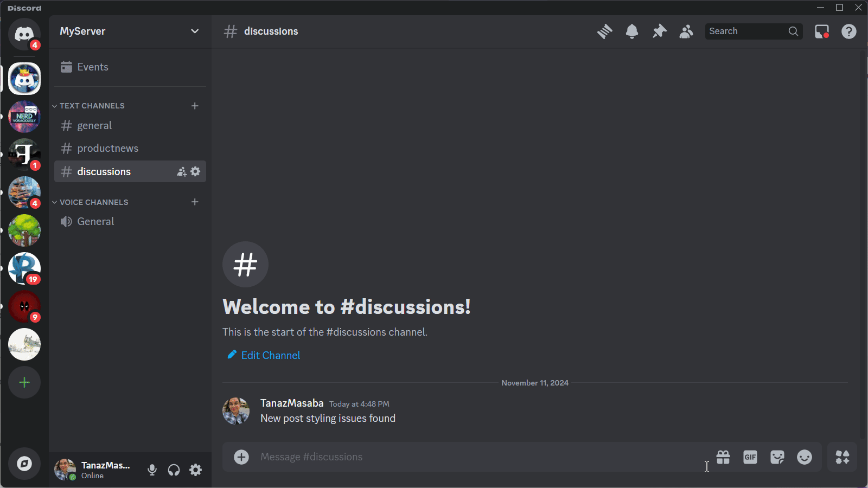868x488 pixels.
Task: Open the server with 19 notifications
Action: click(x=24, y=268)
